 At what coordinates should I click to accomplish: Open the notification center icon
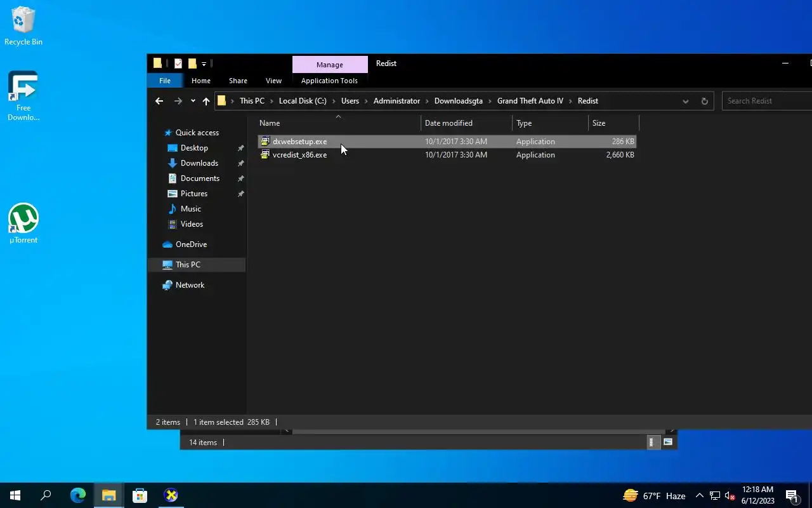(792, 496)
